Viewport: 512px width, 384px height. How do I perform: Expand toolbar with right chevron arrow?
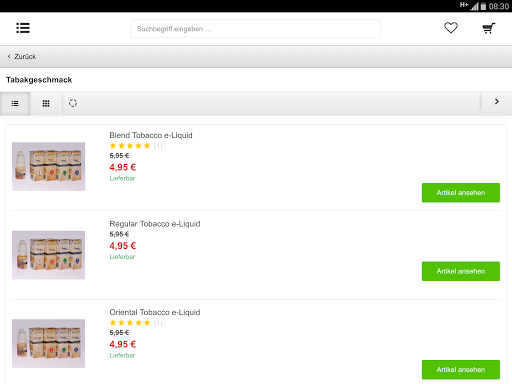coord(497,102)
